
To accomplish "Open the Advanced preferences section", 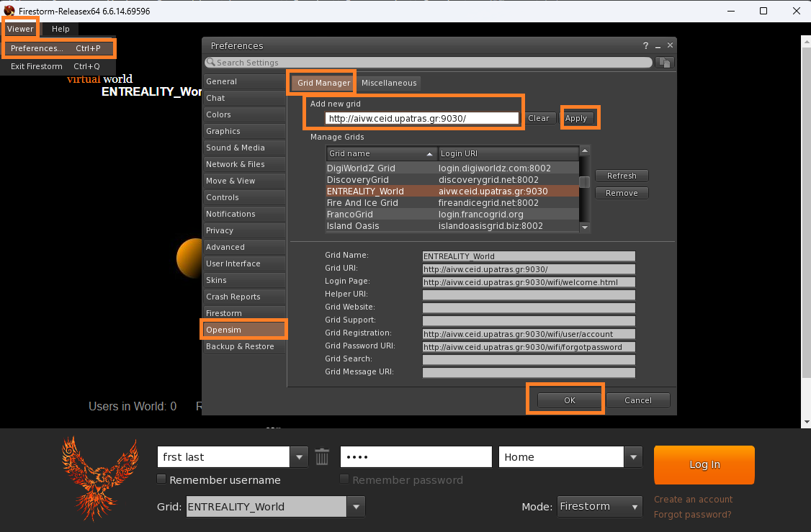I will click(244, 247).
